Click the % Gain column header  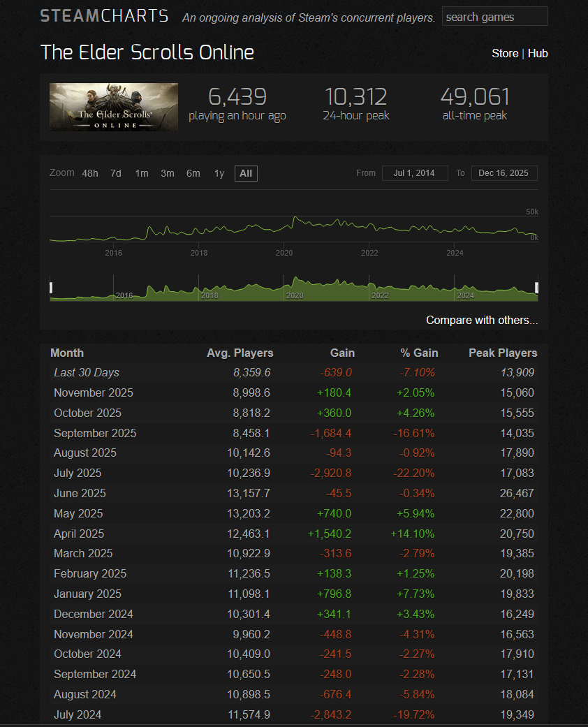[419, 353]
